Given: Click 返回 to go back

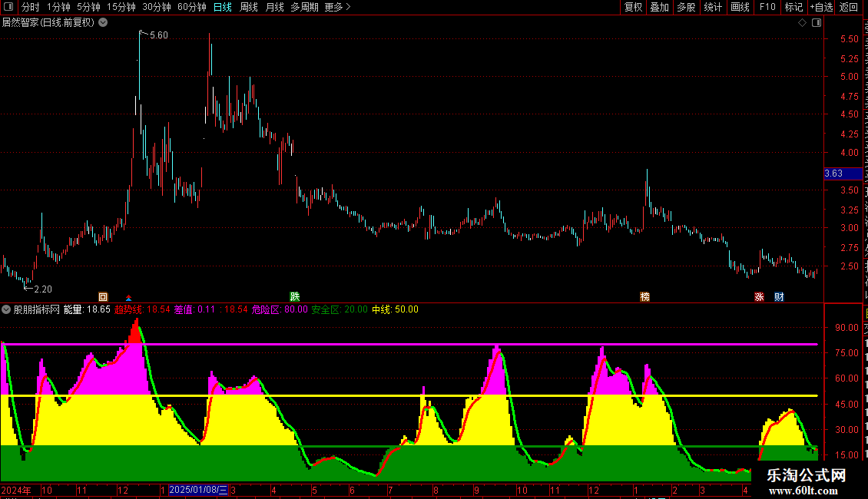Looking at the screenshot, I should coord(848,7).
